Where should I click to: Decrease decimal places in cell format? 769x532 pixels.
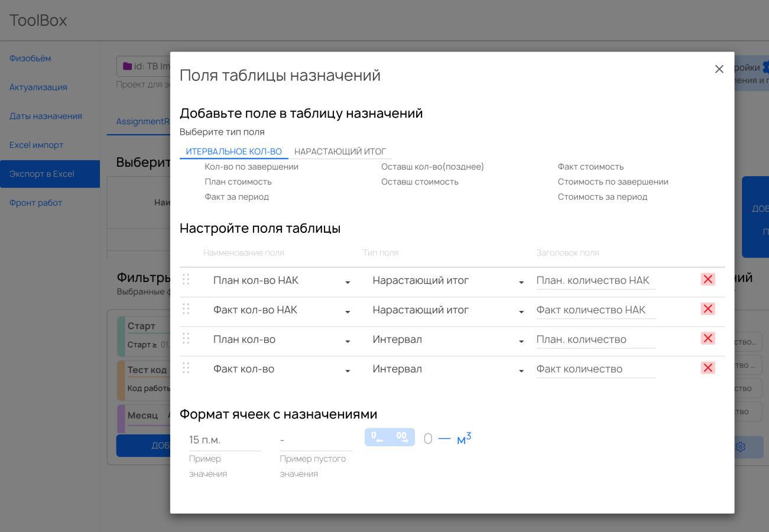[377, 437]
